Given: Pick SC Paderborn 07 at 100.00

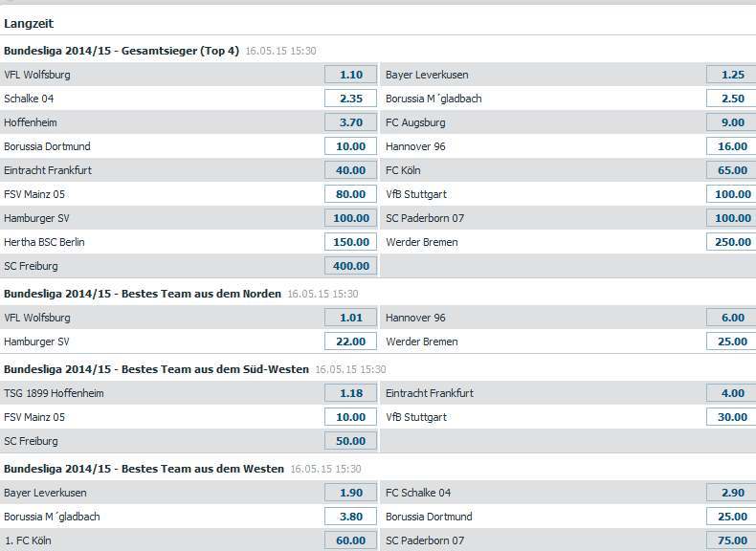Looking at the screenshot, I should [x=731, y=218].
